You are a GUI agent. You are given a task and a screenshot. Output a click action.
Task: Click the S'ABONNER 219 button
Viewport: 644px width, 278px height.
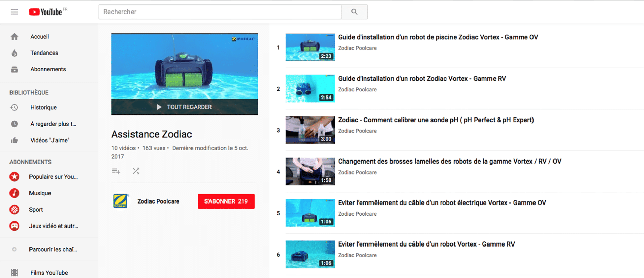click(x=226, y=201)
